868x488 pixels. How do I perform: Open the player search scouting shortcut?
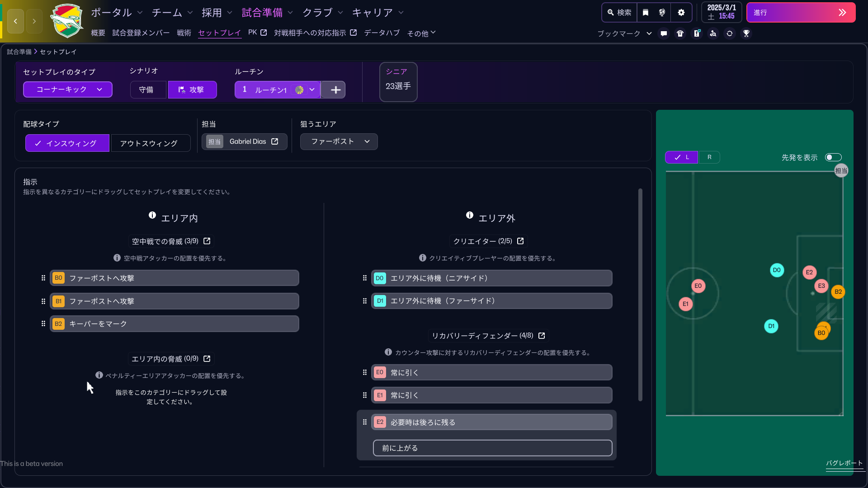pos(713,33)
